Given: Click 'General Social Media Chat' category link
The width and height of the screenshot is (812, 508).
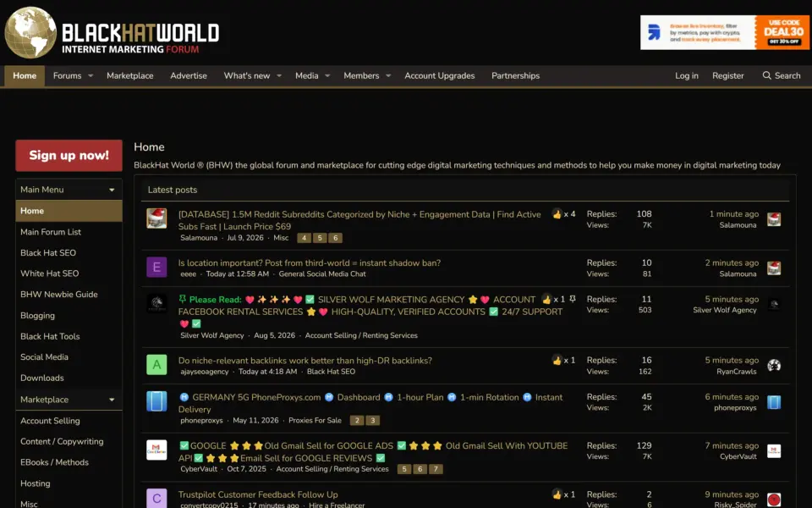Looking at the screenshot, I should tap(322, 273).
